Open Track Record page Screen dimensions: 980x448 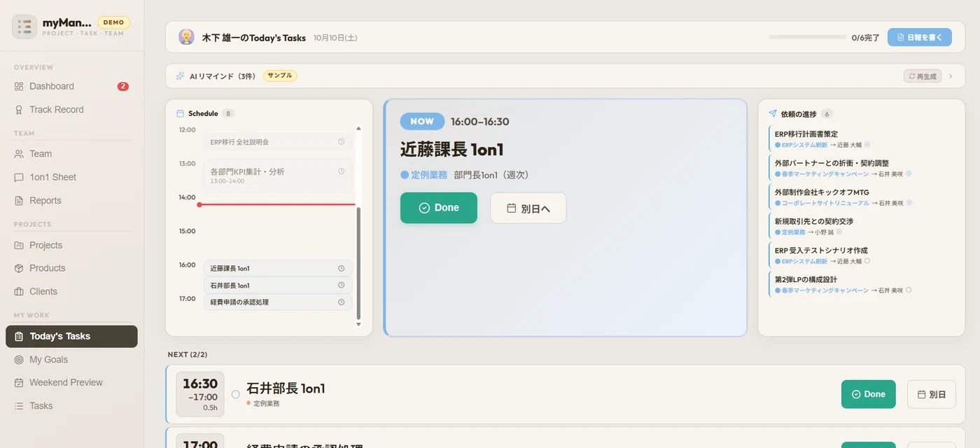(x=71, y=110)
